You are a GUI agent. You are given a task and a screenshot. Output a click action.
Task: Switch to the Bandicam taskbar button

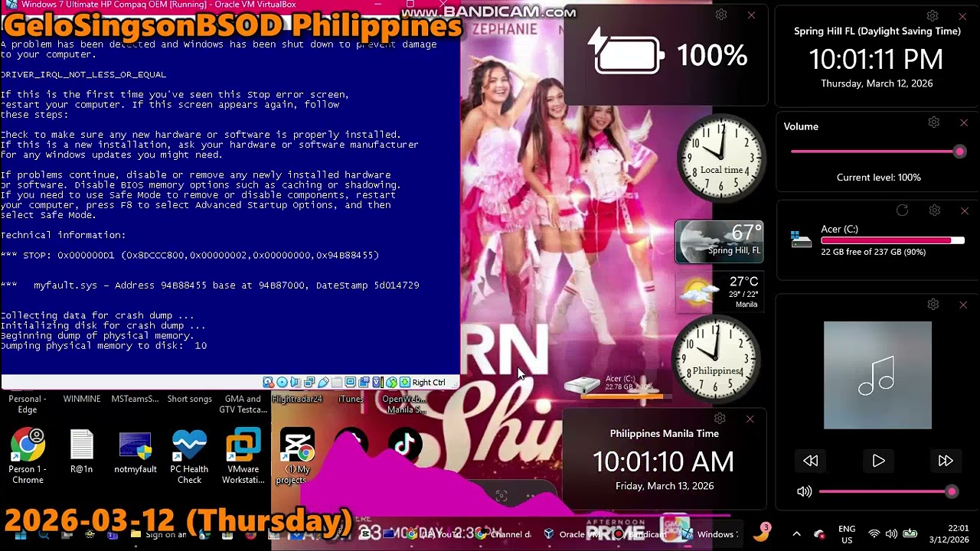(642, 534)
